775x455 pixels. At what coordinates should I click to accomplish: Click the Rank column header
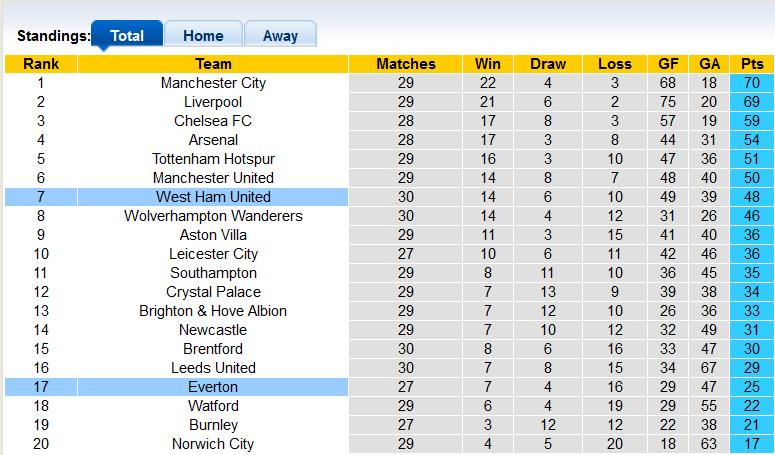41,64
